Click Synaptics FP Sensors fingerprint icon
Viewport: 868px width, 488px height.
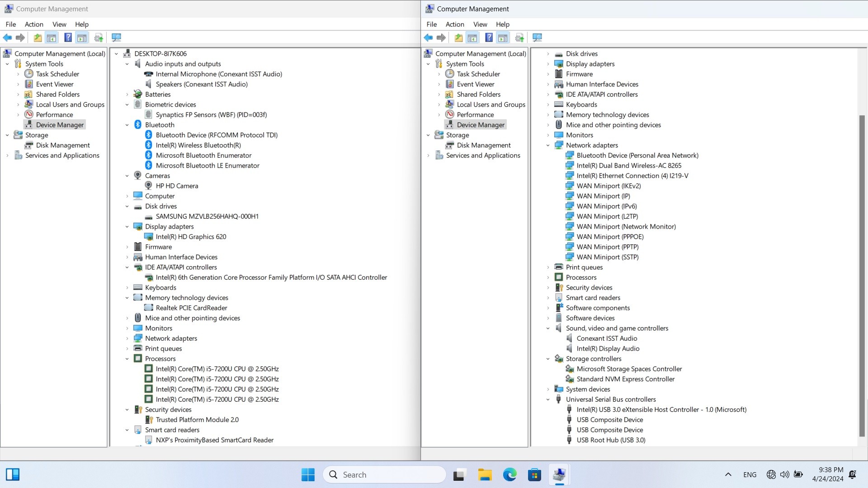coord(148,115)
